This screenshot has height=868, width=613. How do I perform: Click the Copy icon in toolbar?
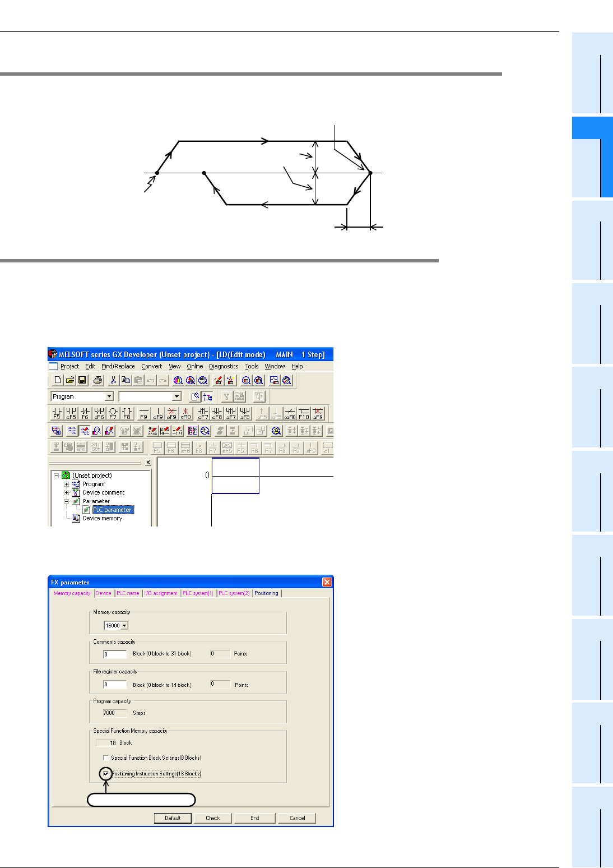coord(126,380)
